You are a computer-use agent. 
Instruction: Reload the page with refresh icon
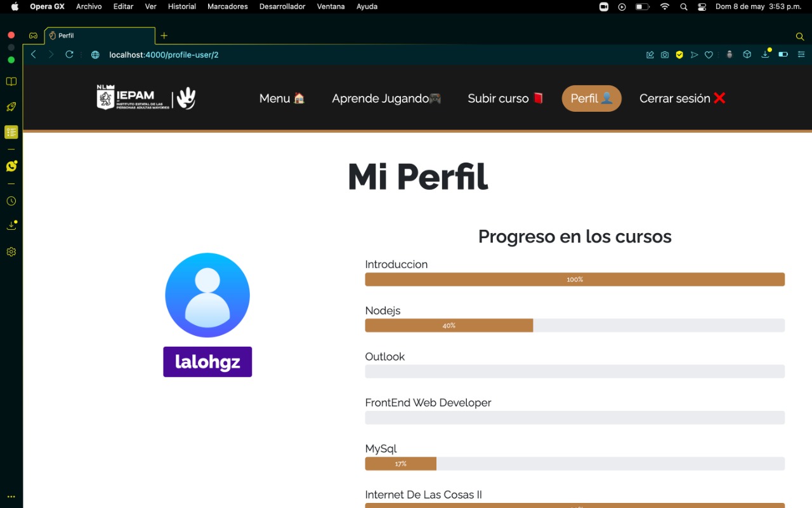tap(70, 55)
